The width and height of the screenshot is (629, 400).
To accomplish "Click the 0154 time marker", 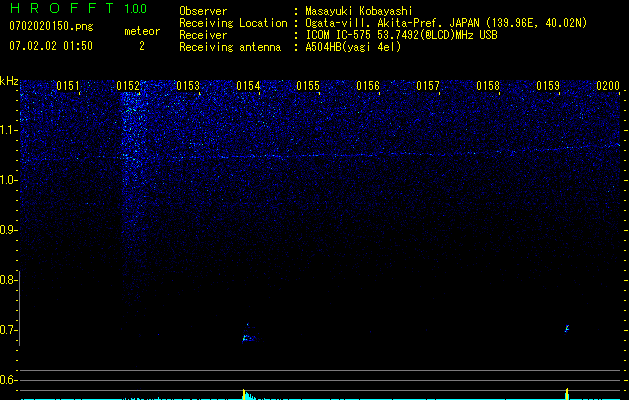I will click(248, 86).
